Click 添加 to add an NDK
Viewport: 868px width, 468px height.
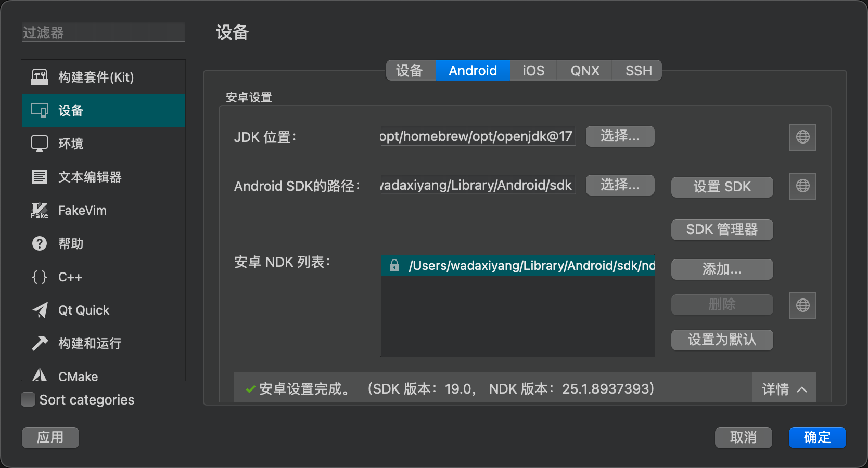click(x=722, y=269)
